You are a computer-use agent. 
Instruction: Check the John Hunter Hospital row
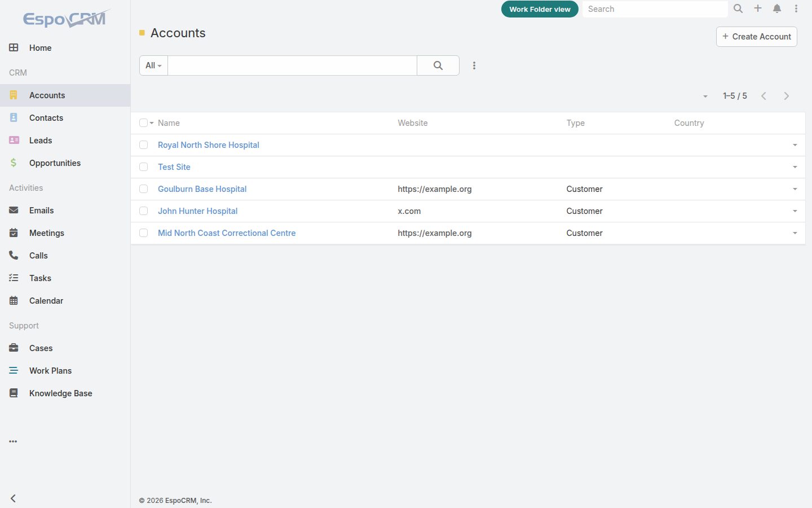(x=143, y=211)
